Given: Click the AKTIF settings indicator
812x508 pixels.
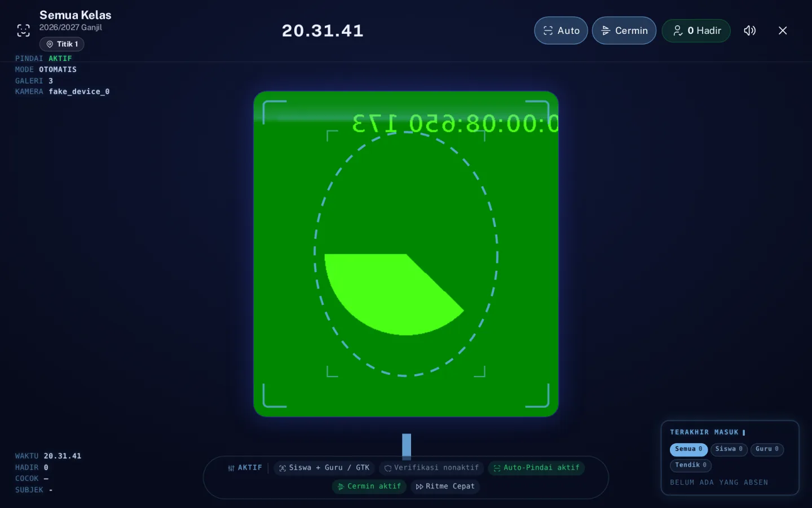Looking at the screenshot, I should [x=245, y=468].
